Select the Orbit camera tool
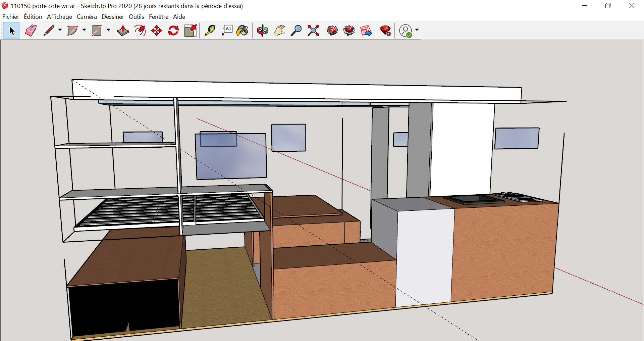 (263, 31)
